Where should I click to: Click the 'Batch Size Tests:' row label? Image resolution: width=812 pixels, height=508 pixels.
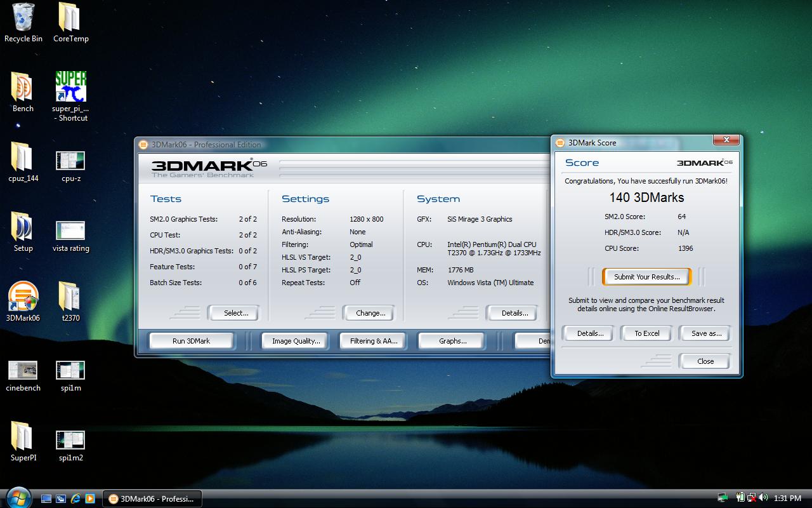pyautogui.click(x=176, y=283)
